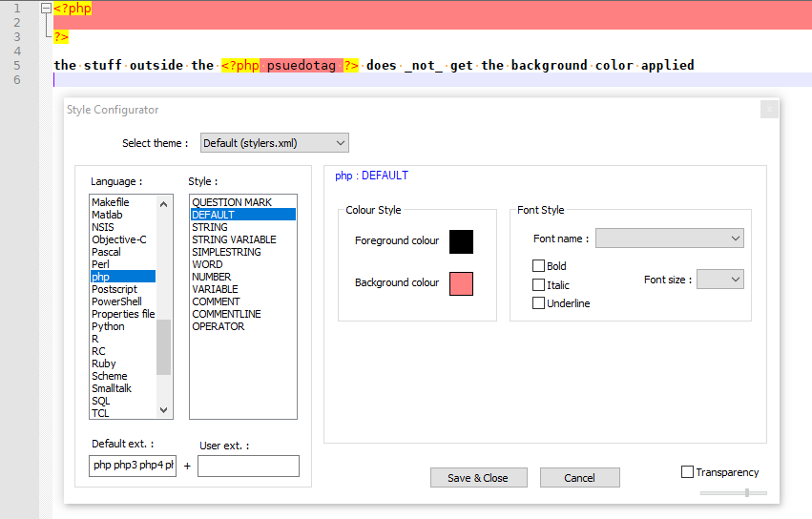Image resolution: width=812 pixels, height=519 pixels.
Task: Select PowerShell in the Language list
Action: pyautogui.click(x=123, y=301)
